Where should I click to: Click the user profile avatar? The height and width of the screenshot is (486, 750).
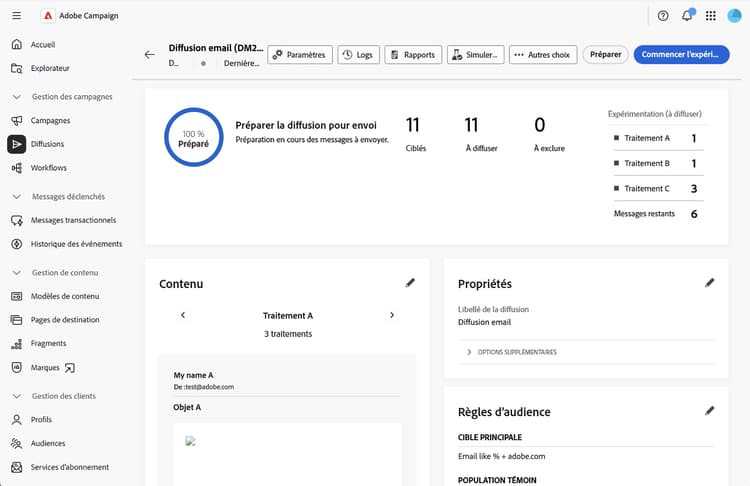(x=734, y=16)
